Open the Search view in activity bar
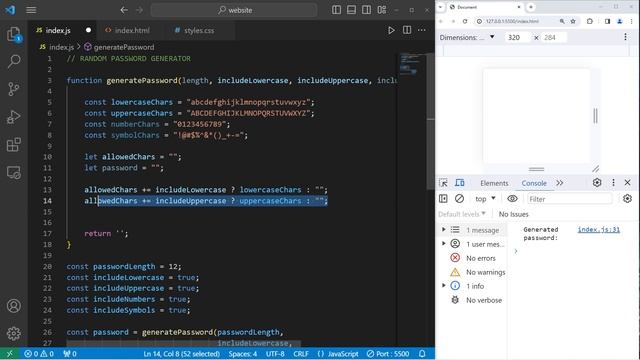Image resolution: width=640 pixels, height=360 pixels. tap(13, 62)
